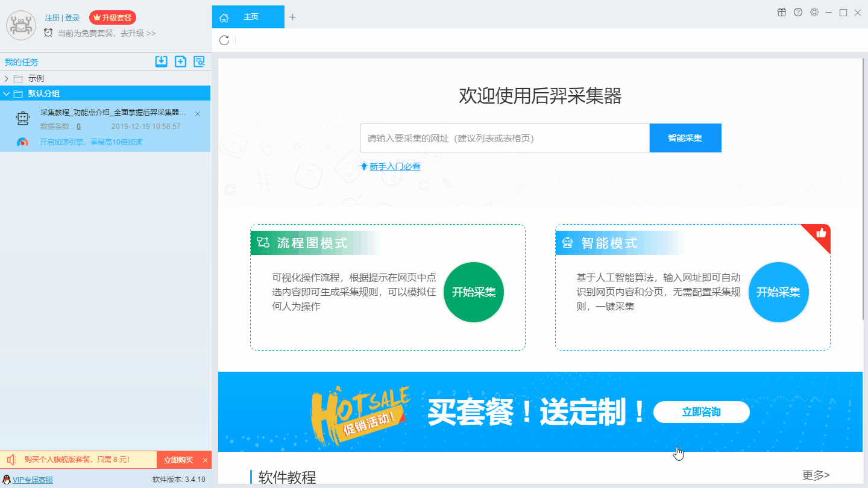The width and height of the screenshot is (868, 488).
Task: Click the 更多> tutorials link
Action: tap(816, 475)
